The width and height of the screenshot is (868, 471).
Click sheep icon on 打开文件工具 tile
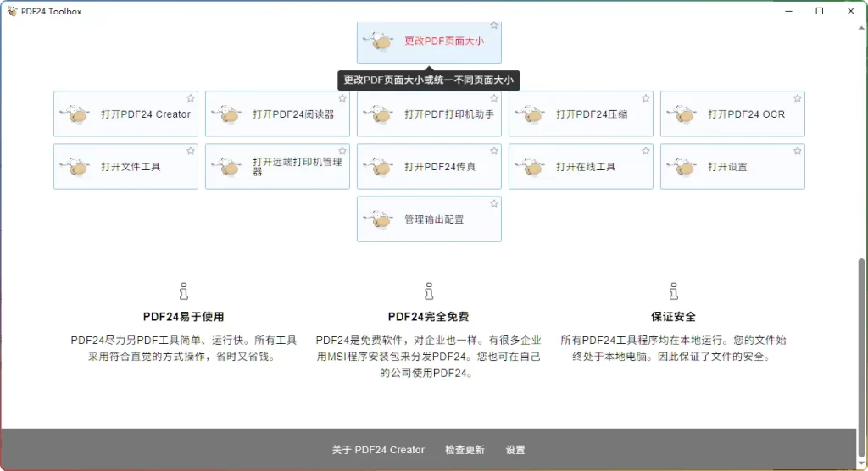click(x=75, y=167)
